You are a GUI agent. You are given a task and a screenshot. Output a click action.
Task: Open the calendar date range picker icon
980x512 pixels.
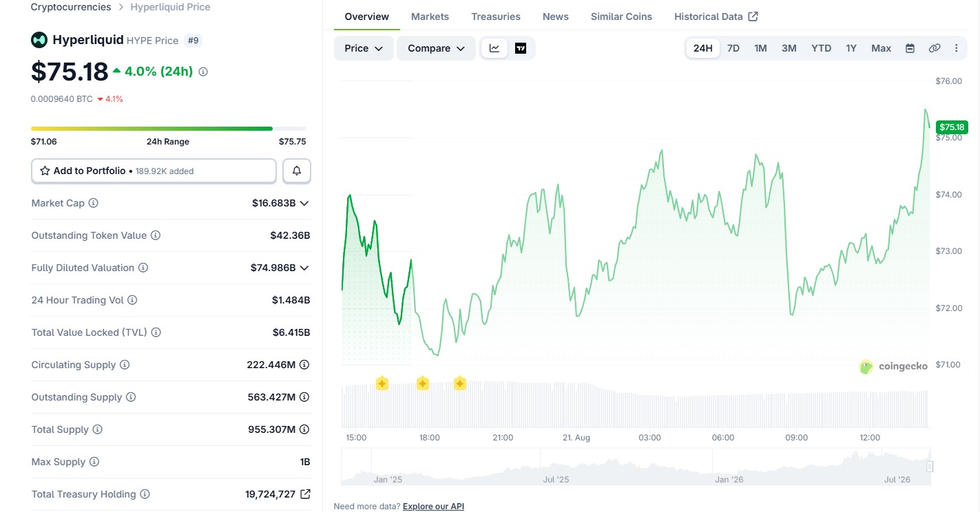[x=910, y=48]
